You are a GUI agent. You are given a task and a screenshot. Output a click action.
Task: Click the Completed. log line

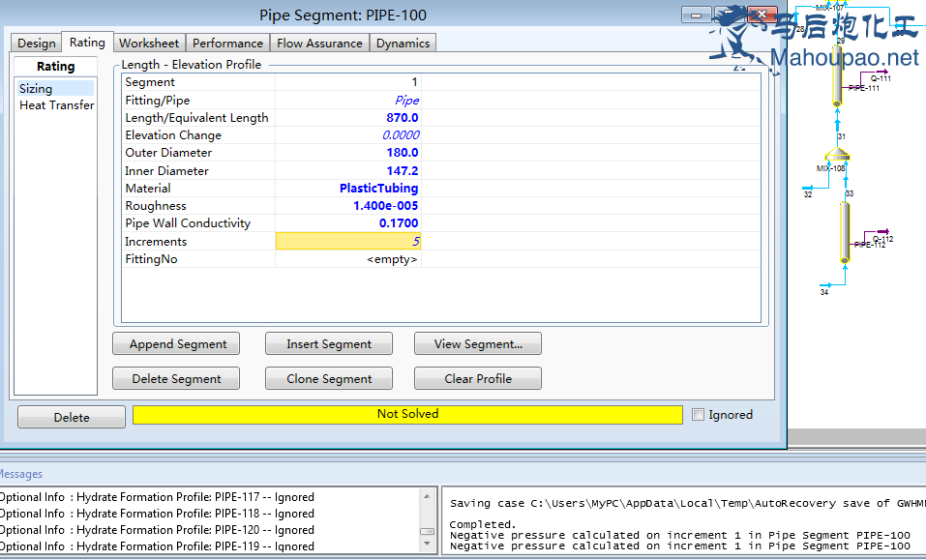(x=483, y=524)
